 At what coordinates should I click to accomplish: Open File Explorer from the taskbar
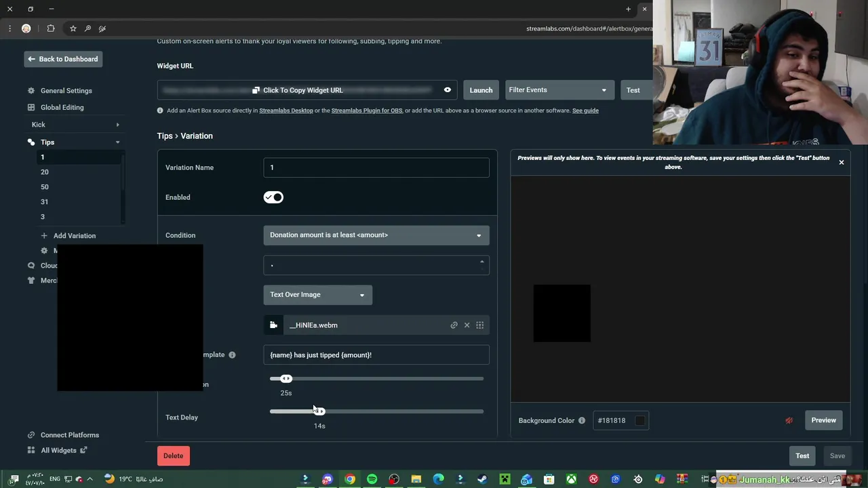click(416, 479)
